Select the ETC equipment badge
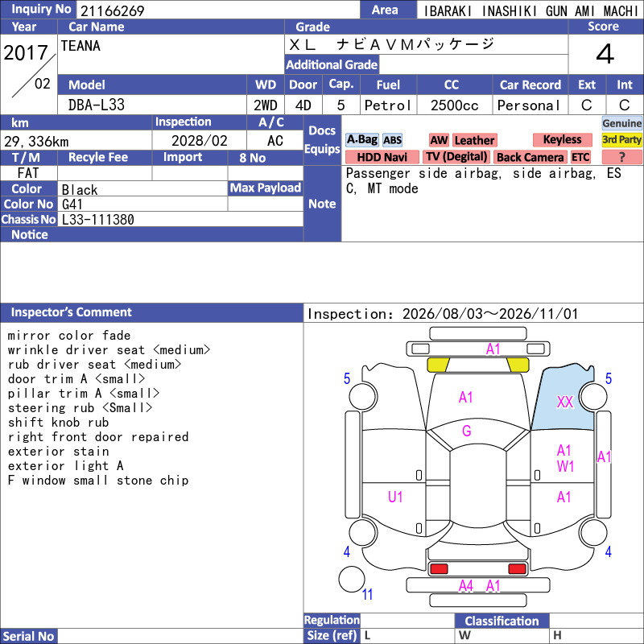Viewport: 644px width, 644px height. point(580,157)
